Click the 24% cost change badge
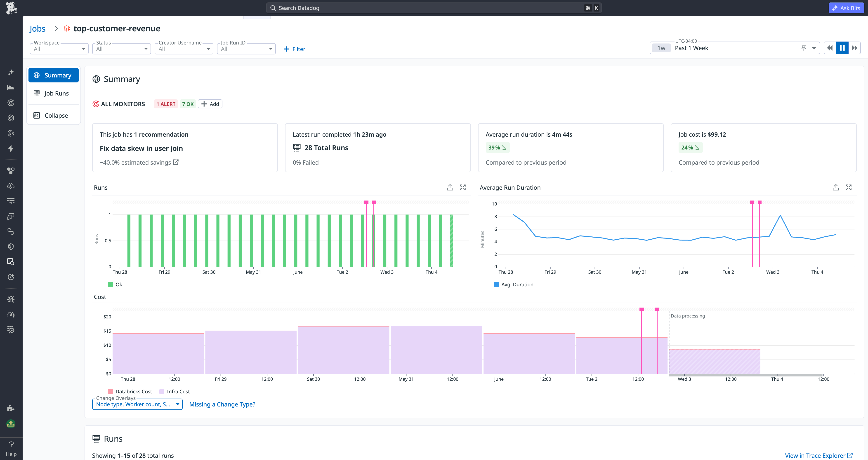 click(x=690, y=147)
